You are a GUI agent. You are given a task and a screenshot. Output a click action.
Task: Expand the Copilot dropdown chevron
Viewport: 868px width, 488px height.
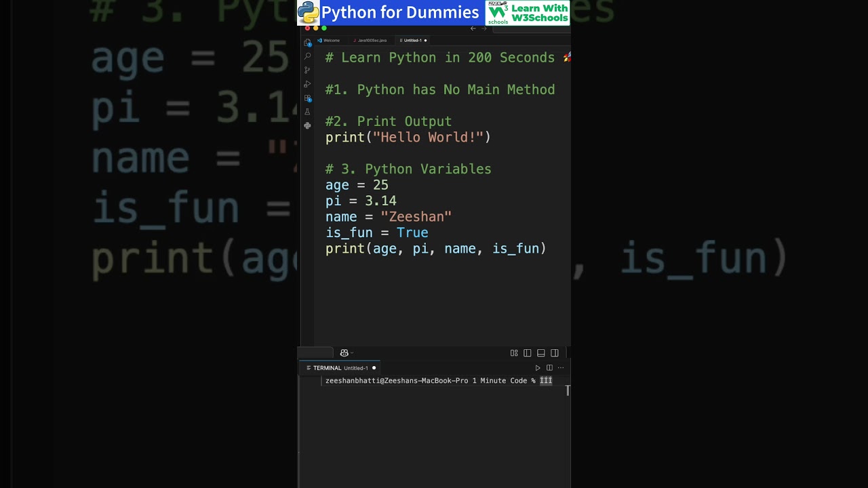click(352, 353)
